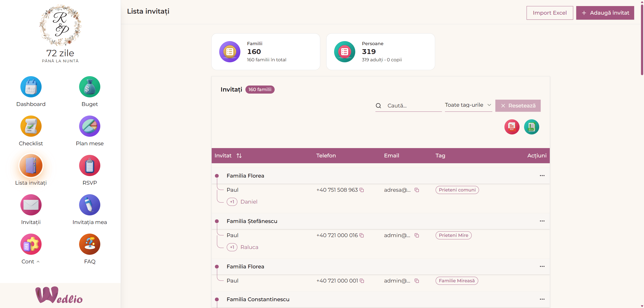Screen dimensions: 644x308
Task: Sort the list by Invitat column
Action: pos(239,156)
